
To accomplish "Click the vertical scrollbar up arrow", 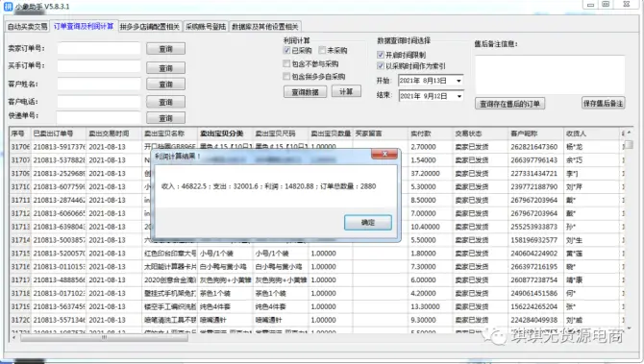I will (x=629, y=133).
